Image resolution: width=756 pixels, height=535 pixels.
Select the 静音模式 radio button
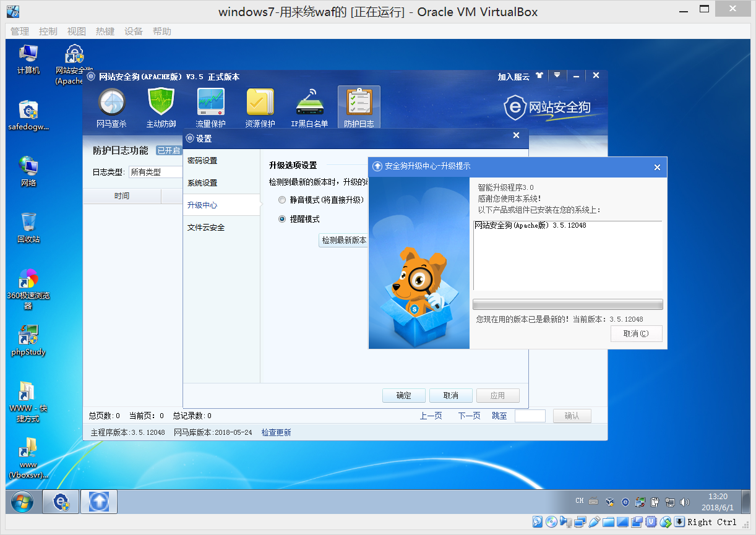[x=282, y=200]
